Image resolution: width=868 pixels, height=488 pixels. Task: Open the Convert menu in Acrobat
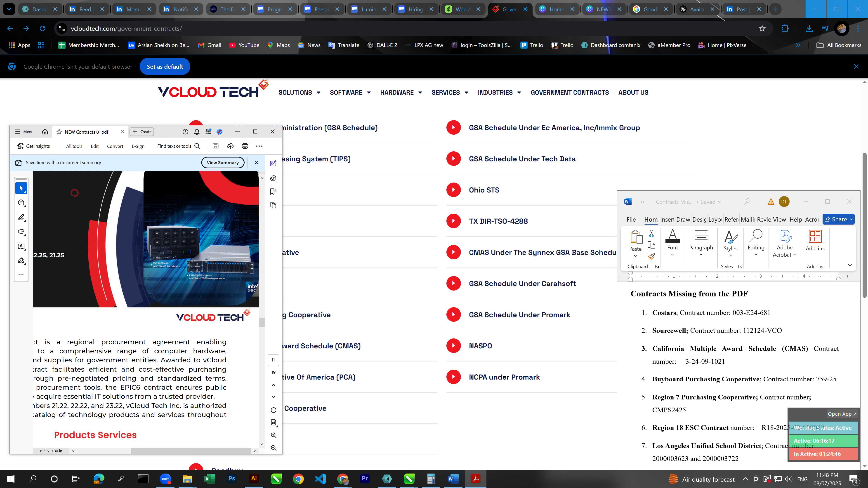(115, 146)
